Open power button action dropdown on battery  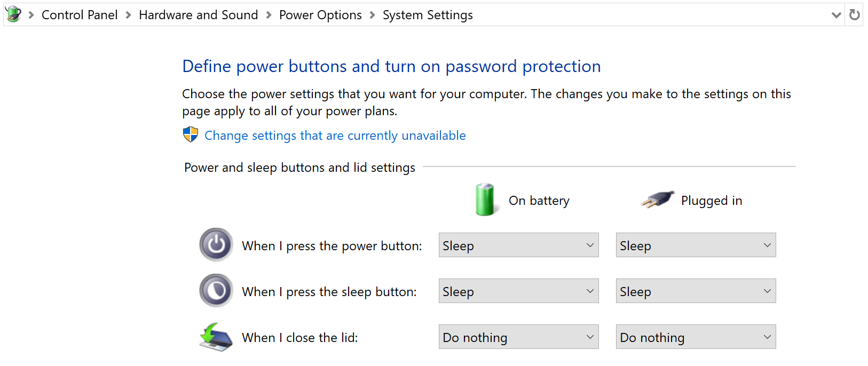519,245
